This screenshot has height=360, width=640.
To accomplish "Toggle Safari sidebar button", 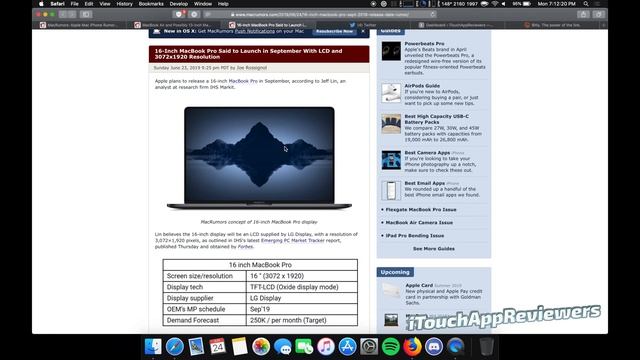I will (x=86, y=14).
